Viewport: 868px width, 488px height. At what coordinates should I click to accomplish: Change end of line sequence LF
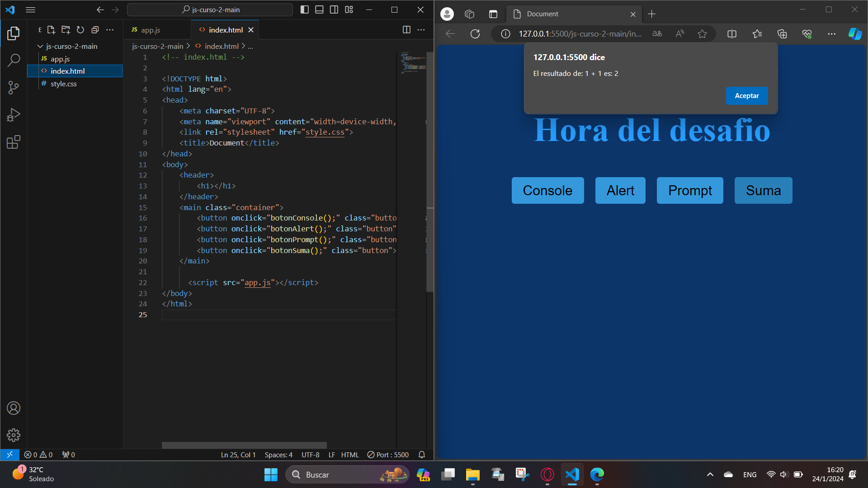[x=331, y=455]
